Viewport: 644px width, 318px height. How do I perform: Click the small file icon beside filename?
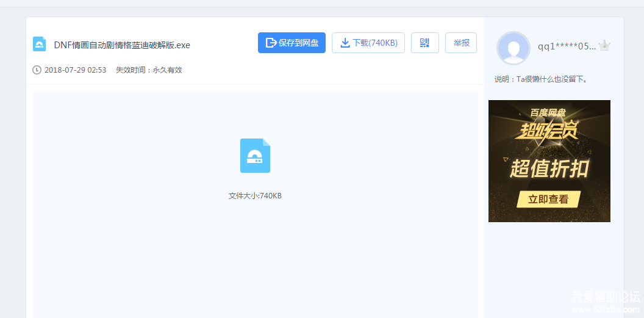pyautogui.click(x=40, y=44)
